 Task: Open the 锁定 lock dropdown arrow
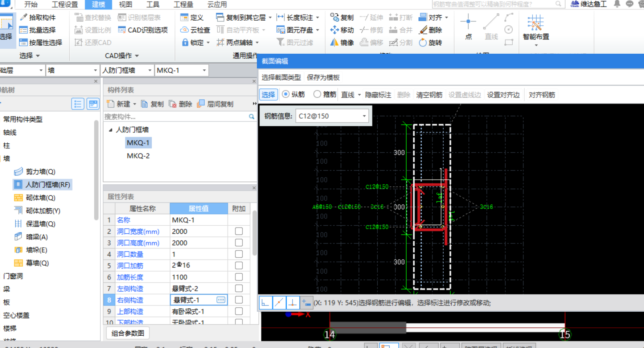(208, 43)
